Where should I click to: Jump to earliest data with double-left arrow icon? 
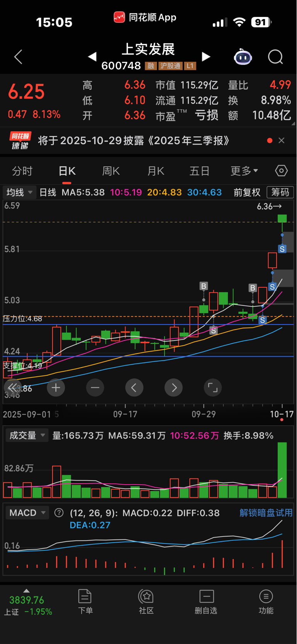13,388
